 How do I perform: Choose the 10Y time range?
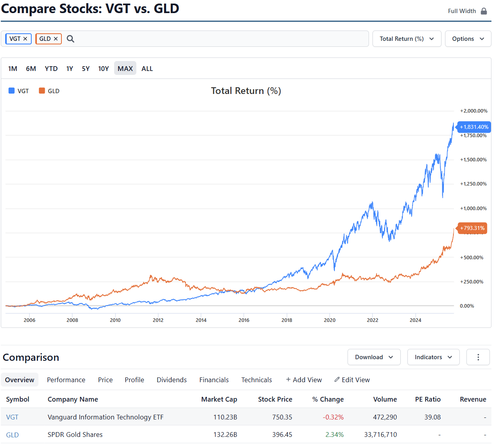103,69
